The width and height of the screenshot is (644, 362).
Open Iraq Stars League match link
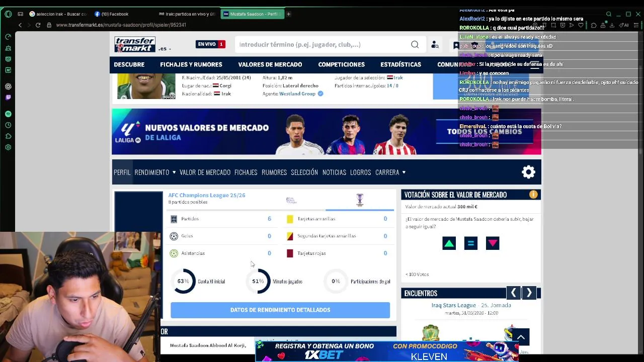point(453,305)
